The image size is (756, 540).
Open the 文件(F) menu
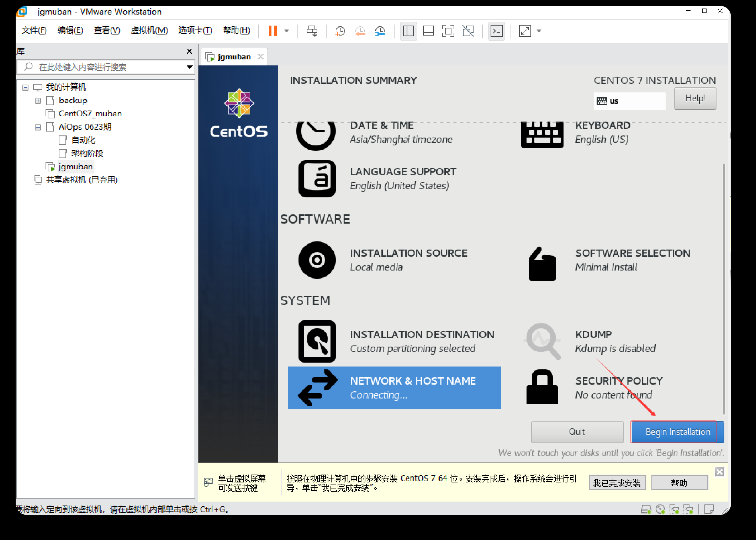[x=34, y=31]
